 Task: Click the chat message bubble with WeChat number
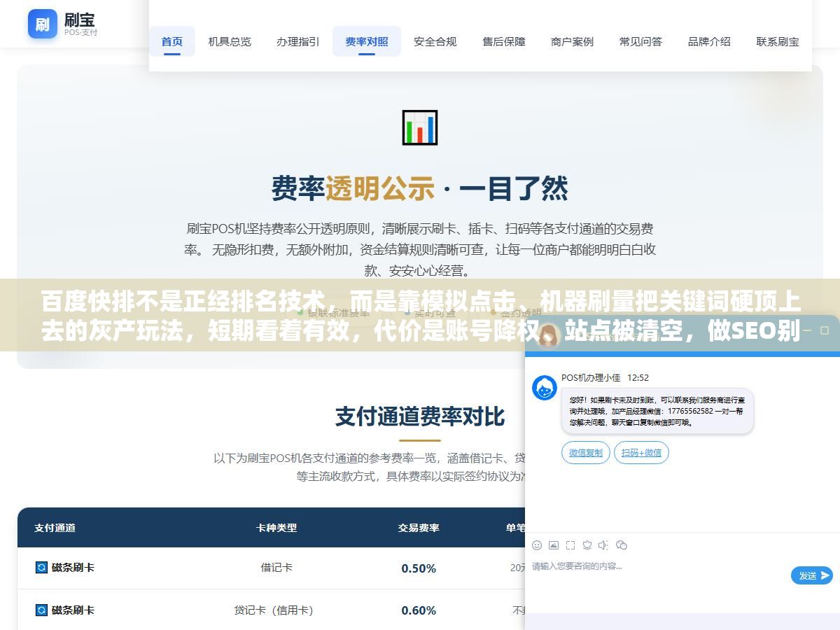click(x=657, y=411)
